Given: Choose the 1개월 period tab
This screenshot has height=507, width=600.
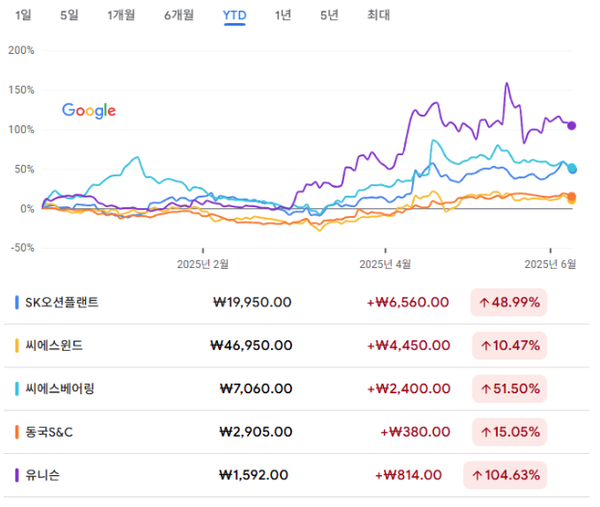Looking at the screenshot, I should (x=121, y=15).
